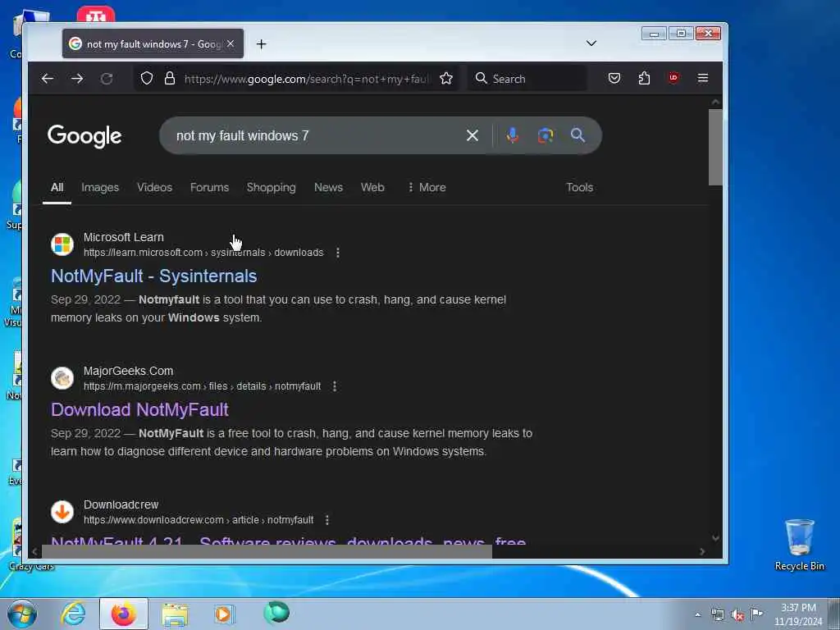Switch to Images results tab
The height and width of the screenshot is (630, 840).
coord(100,188)
